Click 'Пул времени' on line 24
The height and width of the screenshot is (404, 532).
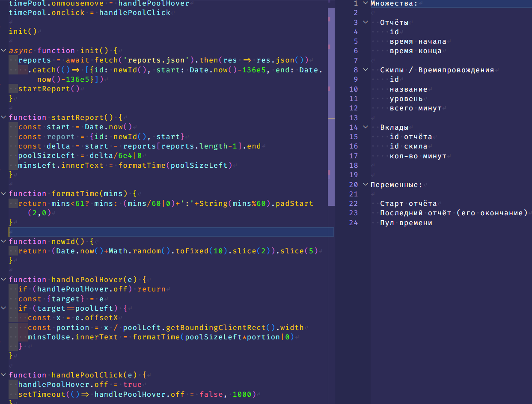point(406,223)
